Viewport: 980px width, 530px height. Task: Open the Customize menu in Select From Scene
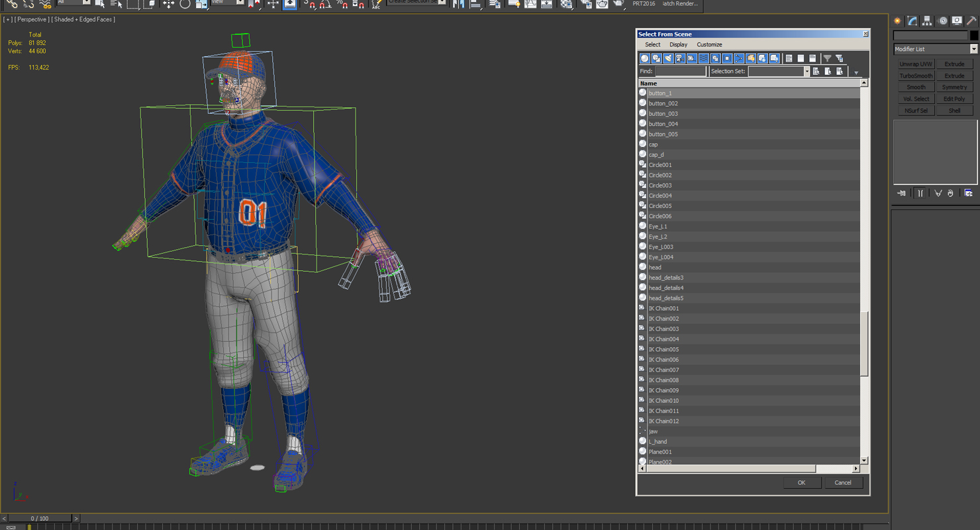(709, 44)
